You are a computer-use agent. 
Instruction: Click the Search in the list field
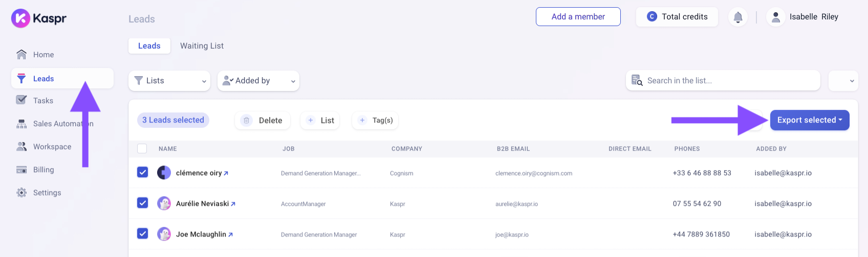pos(723,81)
